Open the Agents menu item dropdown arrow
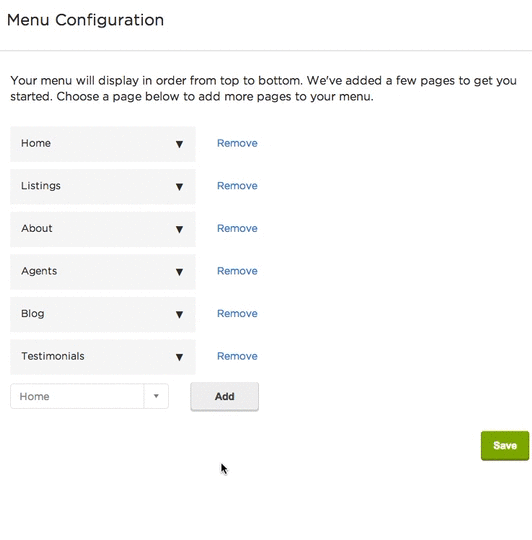Image resolution: width=532 pixels, height=540 pixels. click(x=179, y=272)
